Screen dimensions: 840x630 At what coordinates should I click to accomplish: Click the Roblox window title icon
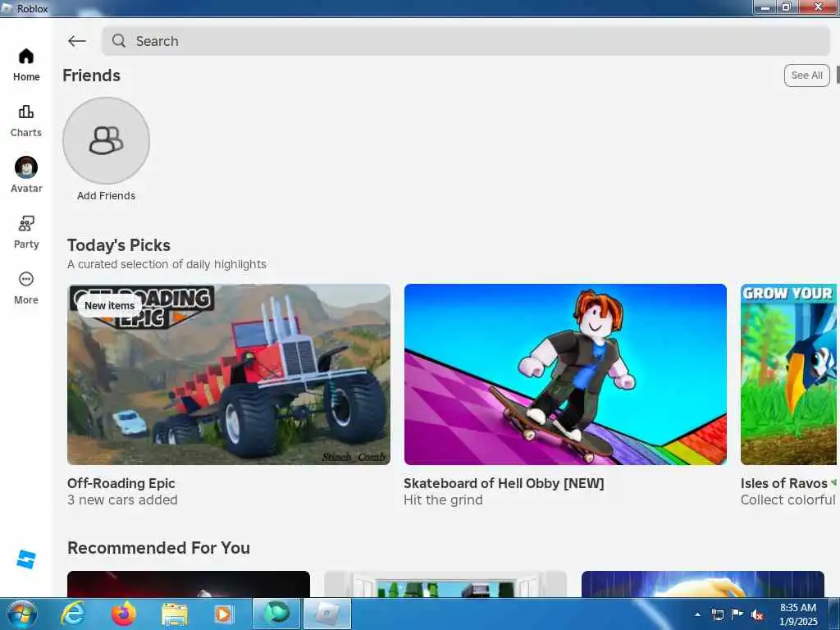[x=7, y=8]
